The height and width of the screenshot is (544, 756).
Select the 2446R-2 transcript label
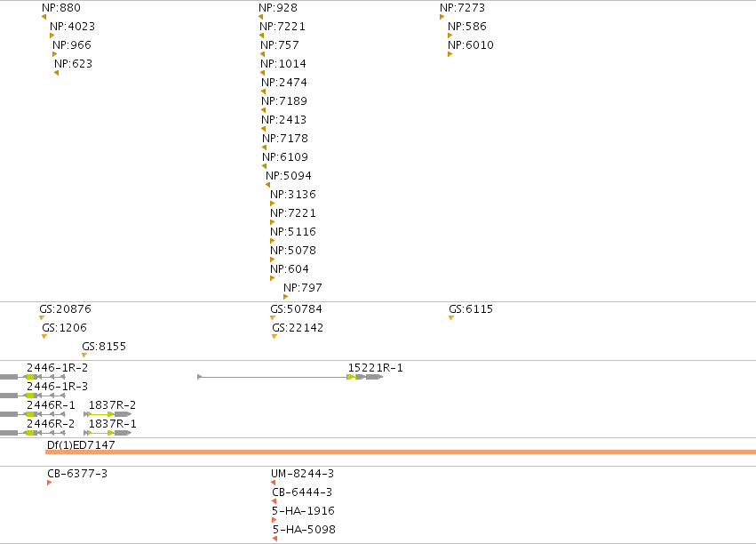pos(52,423)
